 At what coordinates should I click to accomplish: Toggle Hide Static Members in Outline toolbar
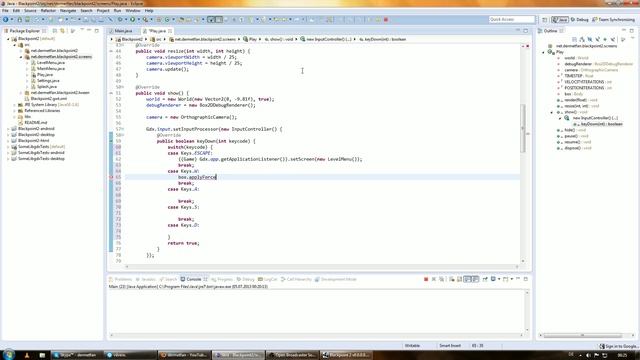pos(598,39)
